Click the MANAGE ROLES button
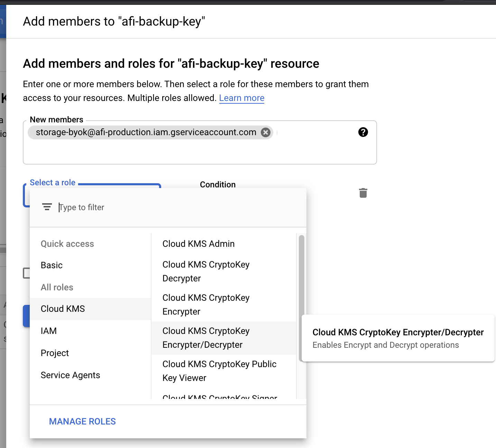The image size is (496, 448). (x=82, y=421)
